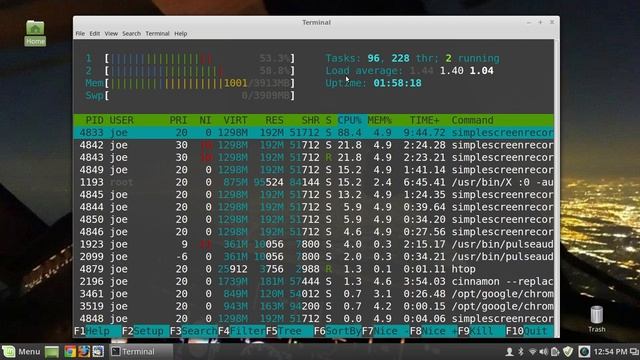Sort by the MEM% column header
This screenshot has height=360, width=640.
coord(380,120)
